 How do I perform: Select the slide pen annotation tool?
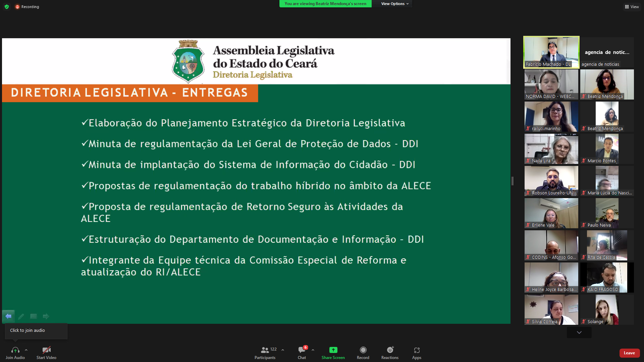coord(21,316)
